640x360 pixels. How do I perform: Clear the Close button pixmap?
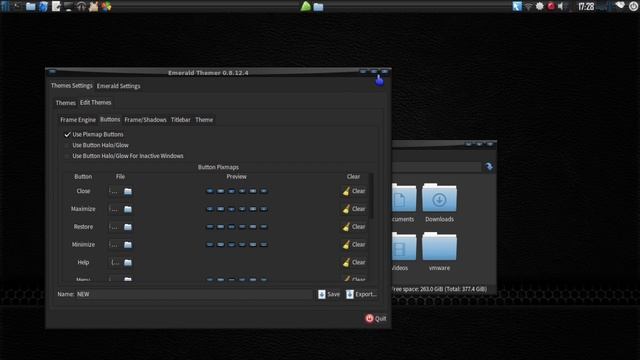[354, 191]
